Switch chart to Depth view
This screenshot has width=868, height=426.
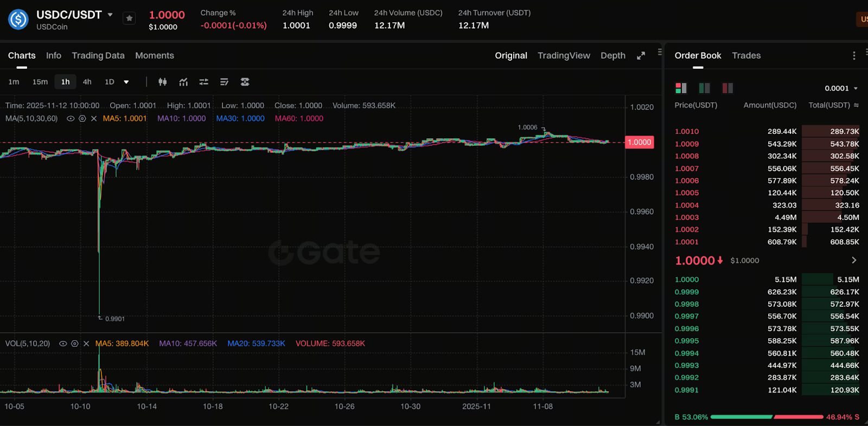[613, 55]
